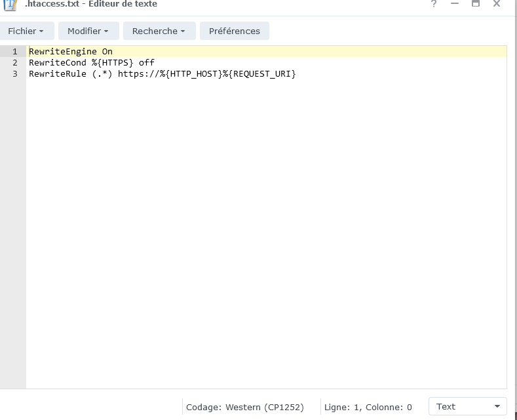The height and width of the screenshot is (420, 517).
Task: Open the Text language mode dropdown
Action: point(467,406)
